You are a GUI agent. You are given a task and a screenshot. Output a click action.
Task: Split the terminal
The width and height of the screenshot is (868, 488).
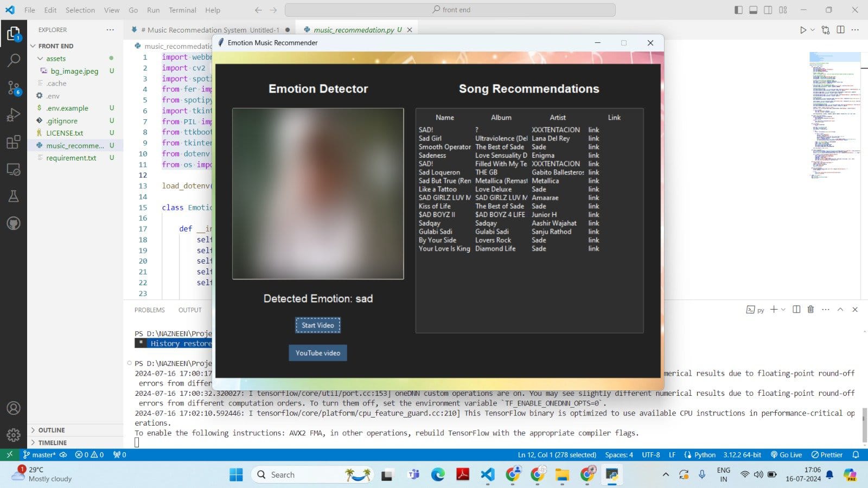(796, 309)
